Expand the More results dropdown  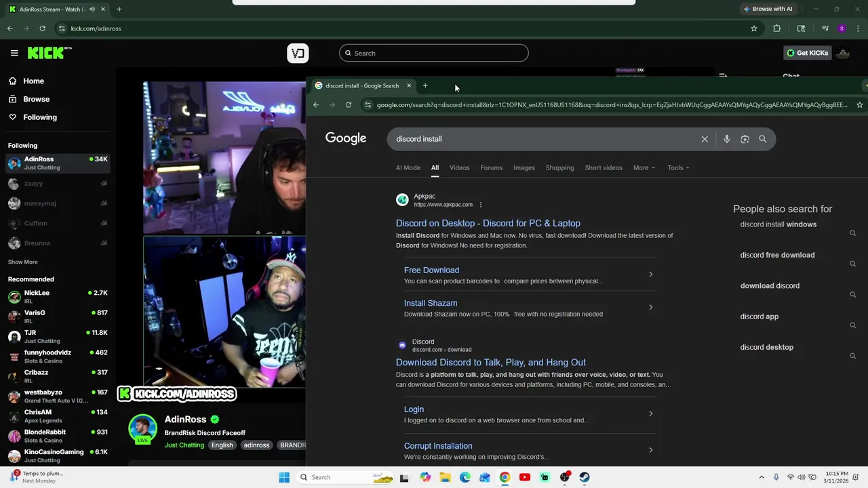(x=644, y=167)
